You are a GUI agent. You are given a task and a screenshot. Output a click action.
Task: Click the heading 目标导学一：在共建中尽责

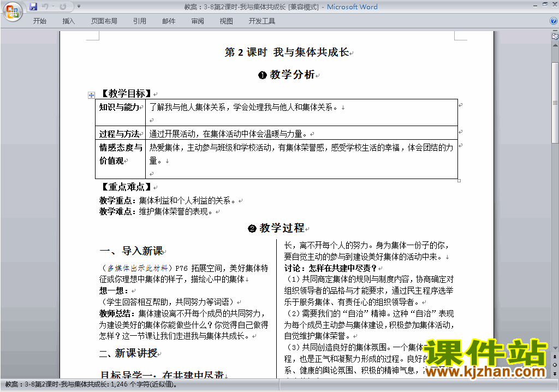(x=162, y=374)
